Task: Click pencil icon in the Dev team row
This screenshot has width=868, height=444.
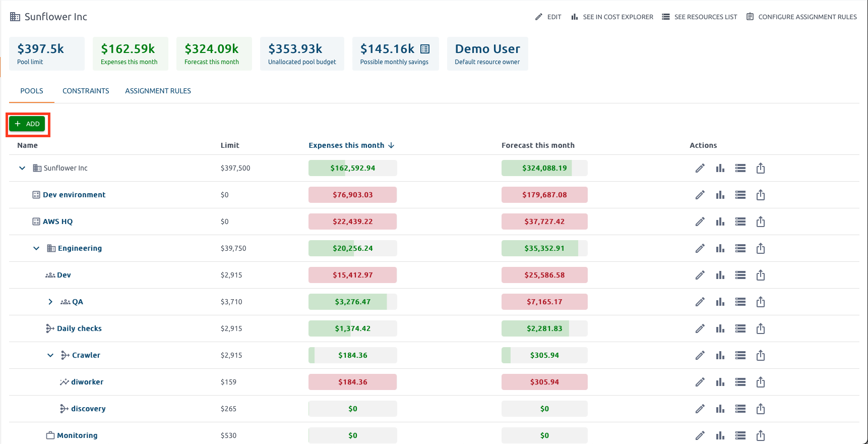Action: click(700, 275)
